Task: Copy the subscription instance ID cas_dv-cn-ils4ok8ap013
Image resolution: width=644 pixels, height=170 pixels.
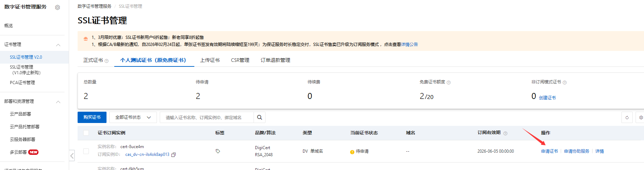Action: pyautogui.click(x=174, y=155)
